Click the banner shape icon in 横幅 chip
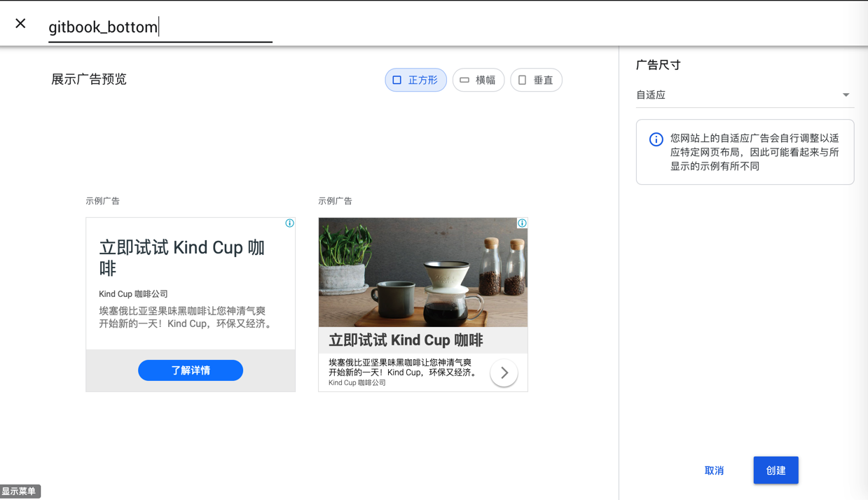This screenshot has width=868, height=500. (464, 81)
